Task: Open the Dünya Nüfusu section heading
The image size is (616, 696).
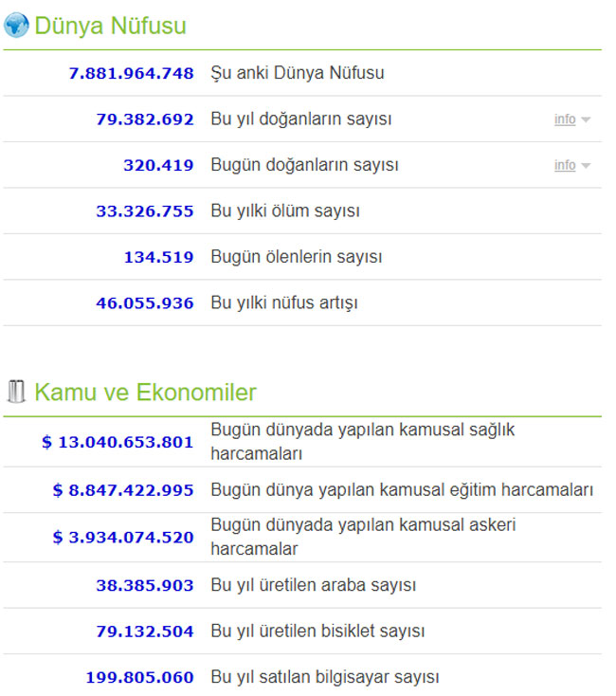Action: 110,27
